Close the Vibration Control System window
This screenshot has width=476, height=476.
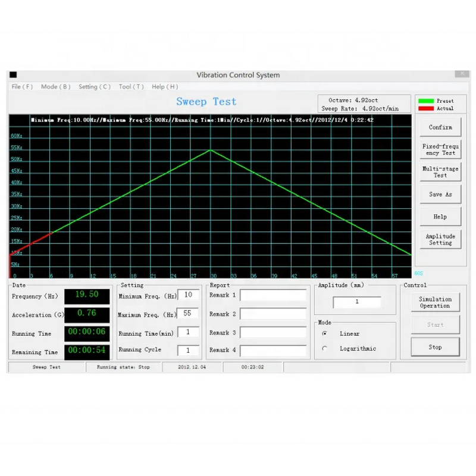click(x=462, y=74)
